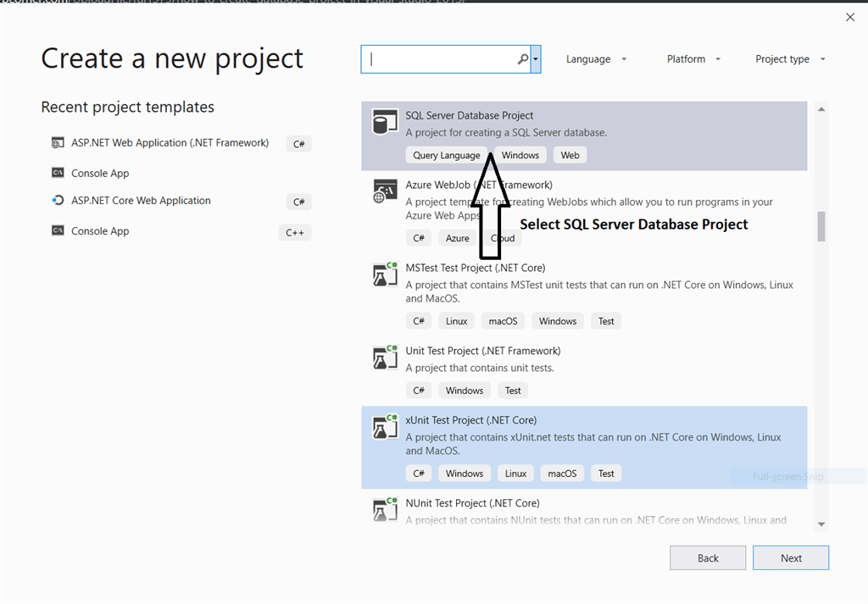Pick recent ASP.NET Core Web Application

(x=141, y=200)
